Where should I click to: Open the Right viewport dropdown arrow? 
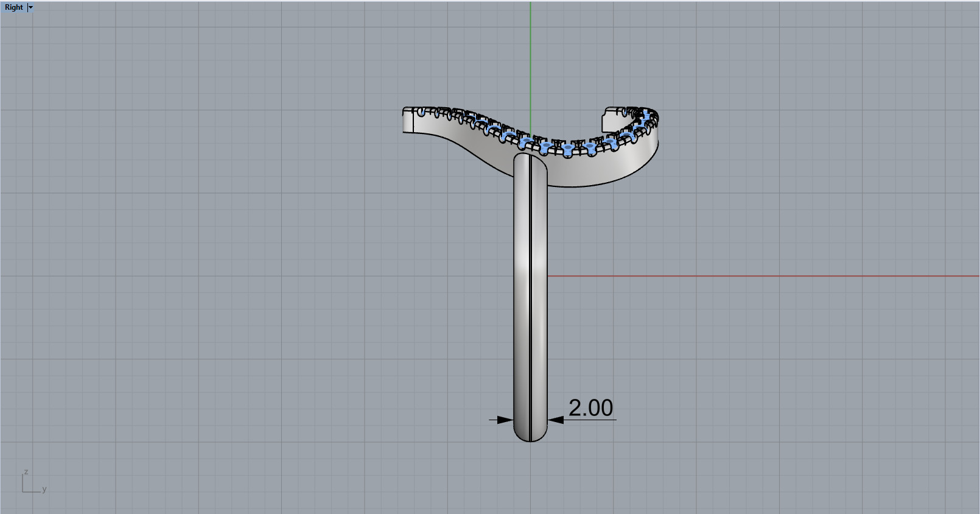pyautogui.click(x=30, y=7)
